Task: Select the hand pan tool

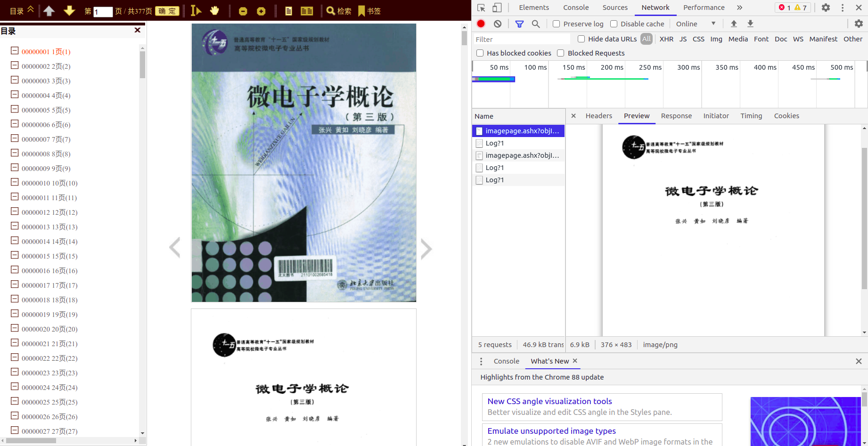Action: pos(214,10)
